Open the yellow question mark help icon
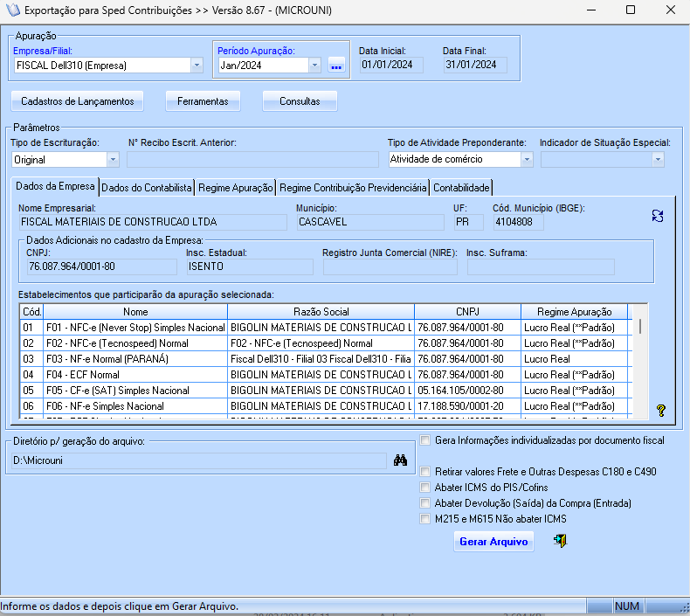 pyautogui.click(x=660, y=411)
